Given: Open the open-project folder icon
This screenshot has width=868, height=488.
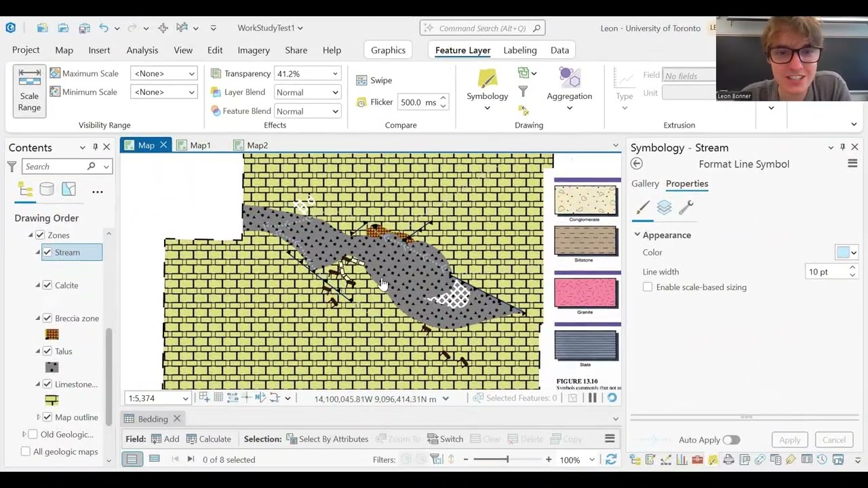Looking at the screenshot, I should click(x=63, y=28).
